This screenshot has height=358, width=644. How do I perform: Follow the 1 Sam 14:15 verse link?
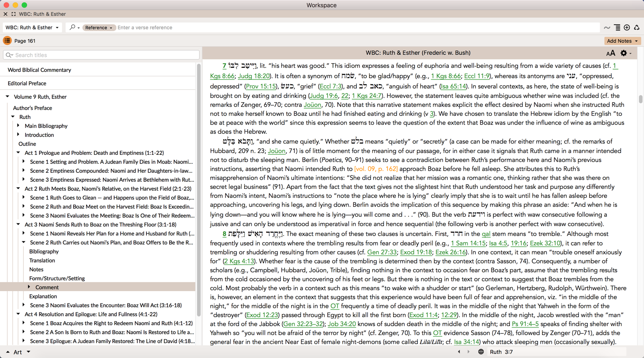click(468, 243)
